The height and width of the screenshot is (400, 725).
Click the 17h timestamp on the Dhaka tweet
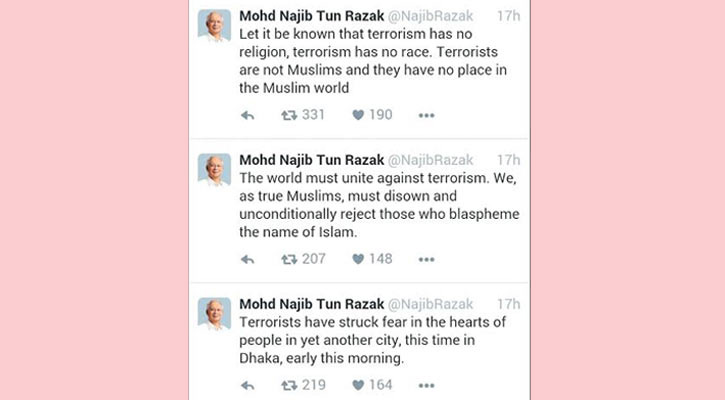point(509,304)
